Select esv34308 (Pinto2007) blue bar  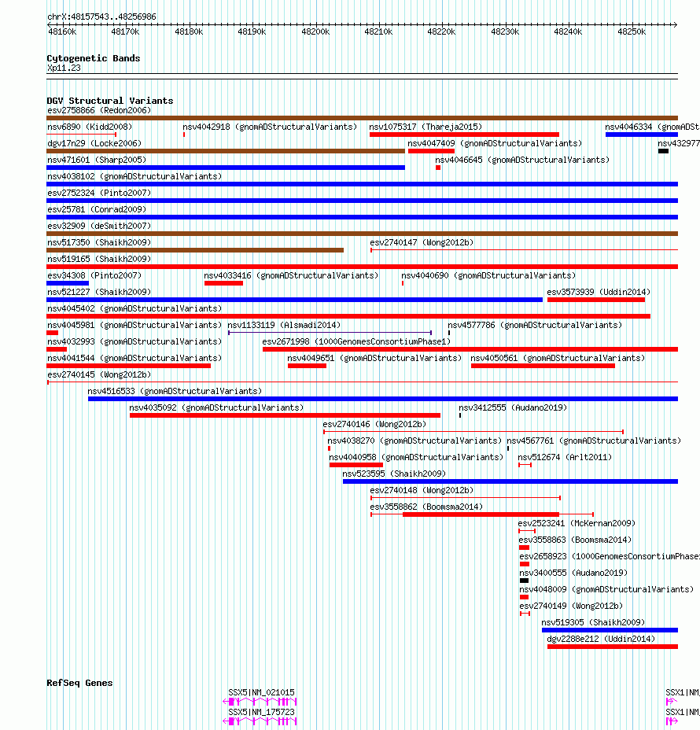point(68,283)
